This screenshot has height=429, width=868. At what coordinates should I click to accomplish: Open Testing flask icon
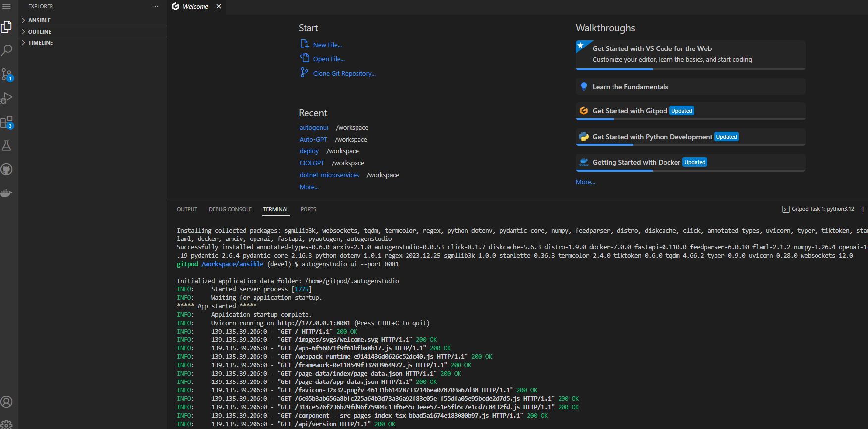[x=6, y=145]
